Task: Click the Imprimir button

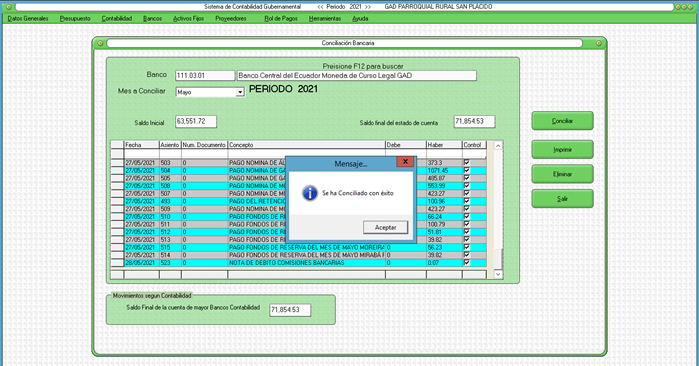Action: pyautogui.click(x=562, y=150)
